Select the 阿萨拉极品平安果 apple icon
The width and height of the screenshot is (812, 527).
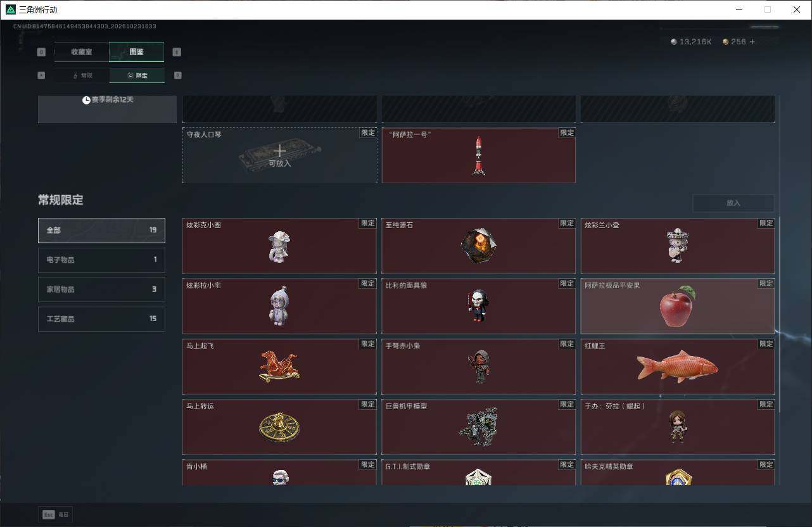(677, 307)
